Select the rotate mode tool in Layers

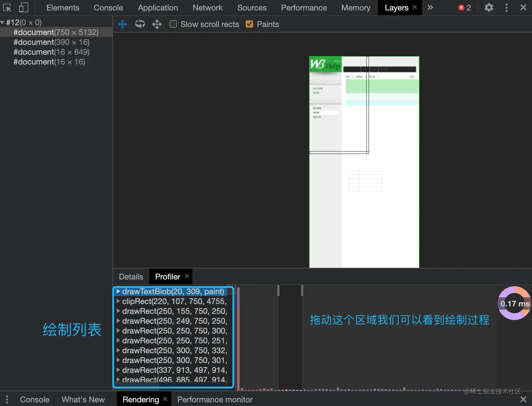pyautogui.click(x=140, y=24)
